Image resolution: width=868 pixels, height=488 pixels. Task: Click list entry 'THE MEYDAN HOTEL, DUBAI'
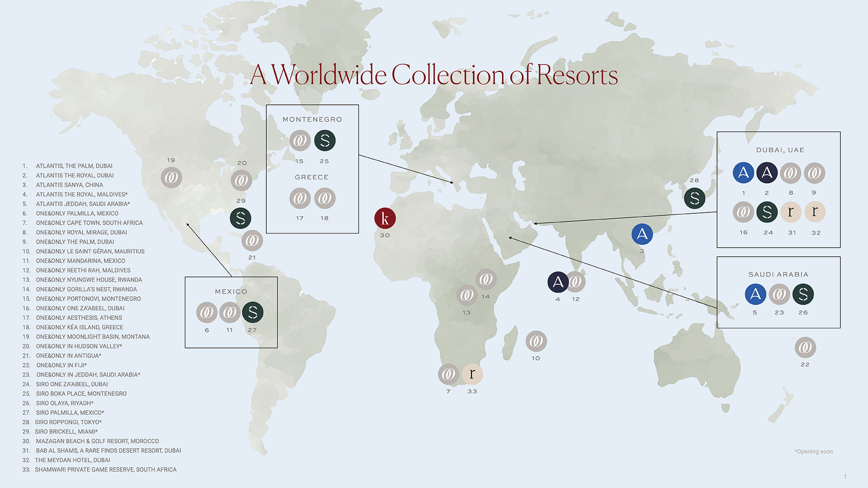tap(72, 460)
